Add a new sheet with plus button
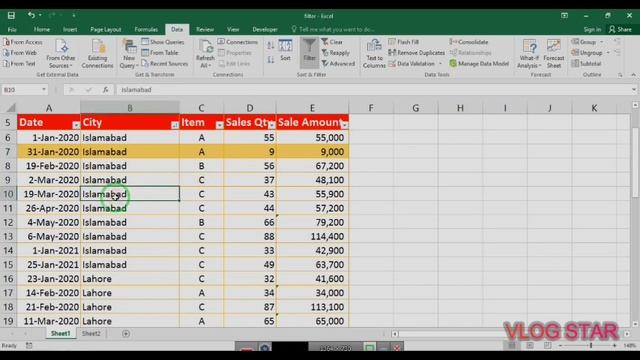The height and width of the screenshot is (360, 640). [126, 333]
